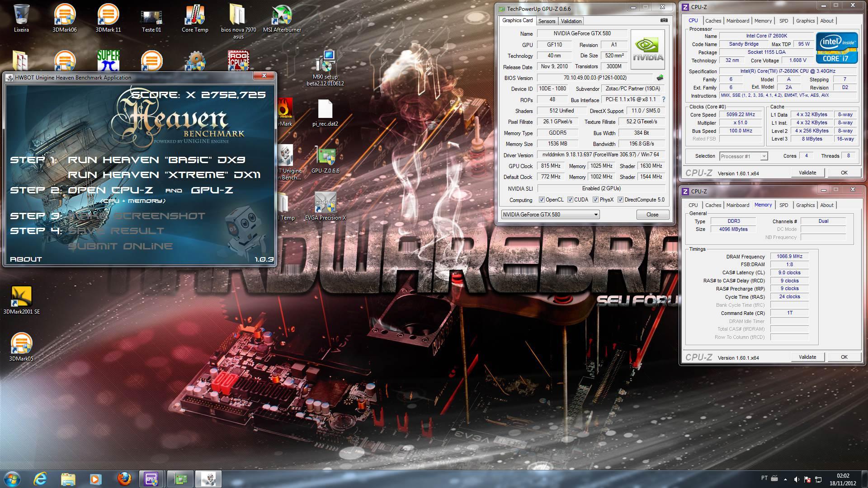Switch to the CPU-Z taskbar button
This screenshot has height=488, width=868.
[x=151, y=479]
